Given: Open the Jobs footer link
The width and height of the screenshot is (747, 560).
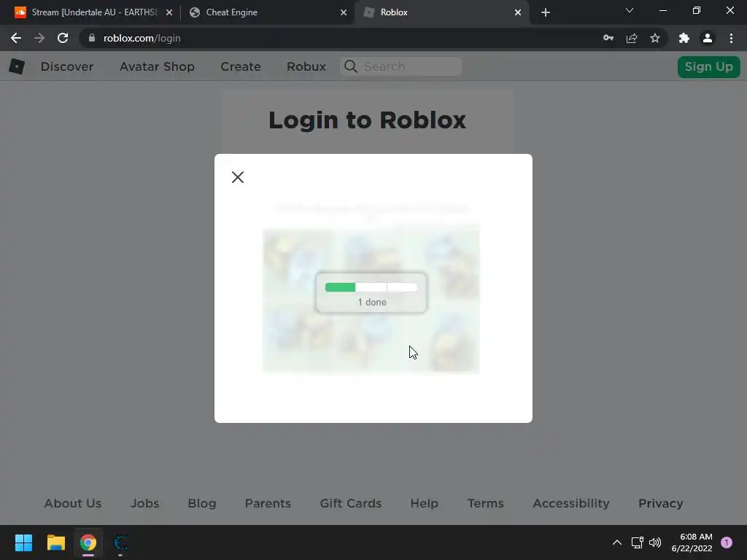Looking at the screenshot, I should 145,503.
